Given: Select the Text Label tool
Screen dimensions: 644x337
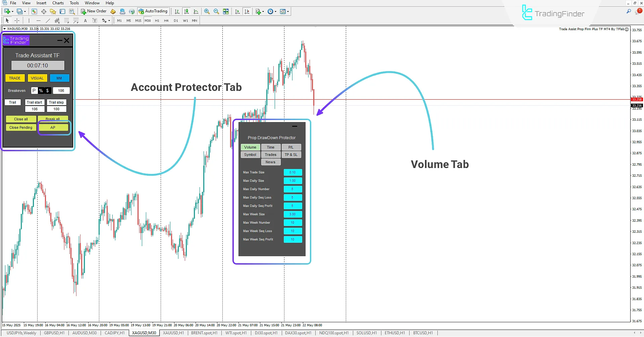Looking at the screenshot, I should coord(95,20).
